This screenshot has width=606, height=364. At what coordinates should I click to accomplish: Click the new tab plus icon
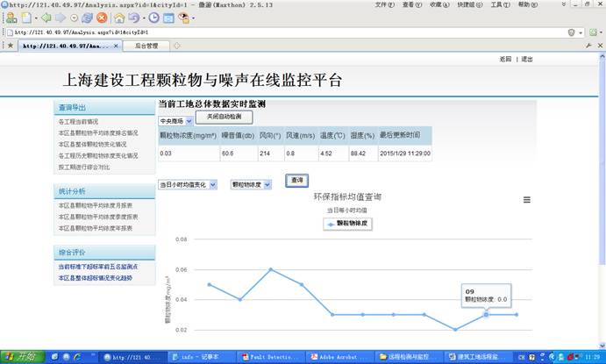click(177, 45)
